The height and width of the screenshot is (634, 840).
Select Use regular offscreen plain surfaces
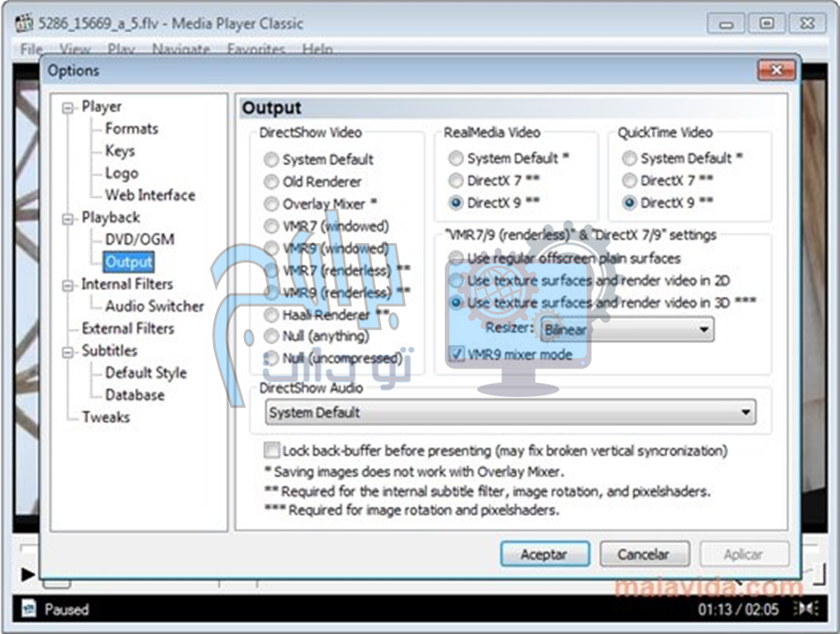point(455,258)
